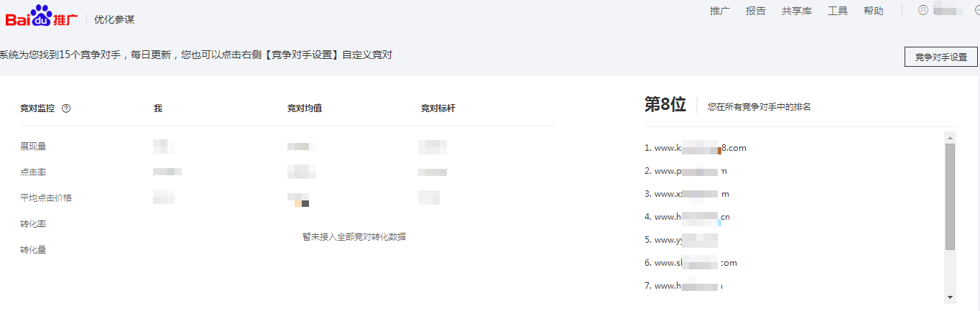Click the 展现量 metric row label
This screenshot has width=980, height=311.
click(x=33, y=147)
